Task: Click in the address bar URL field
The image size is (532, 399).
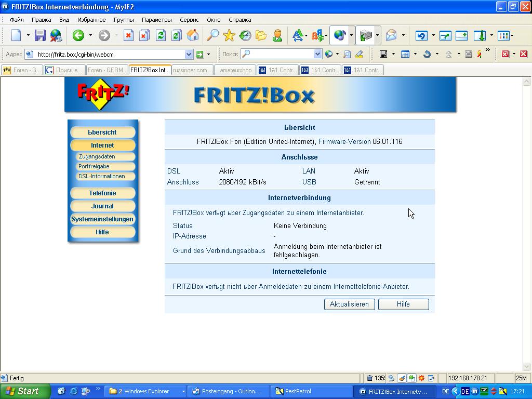Action: 110,54
